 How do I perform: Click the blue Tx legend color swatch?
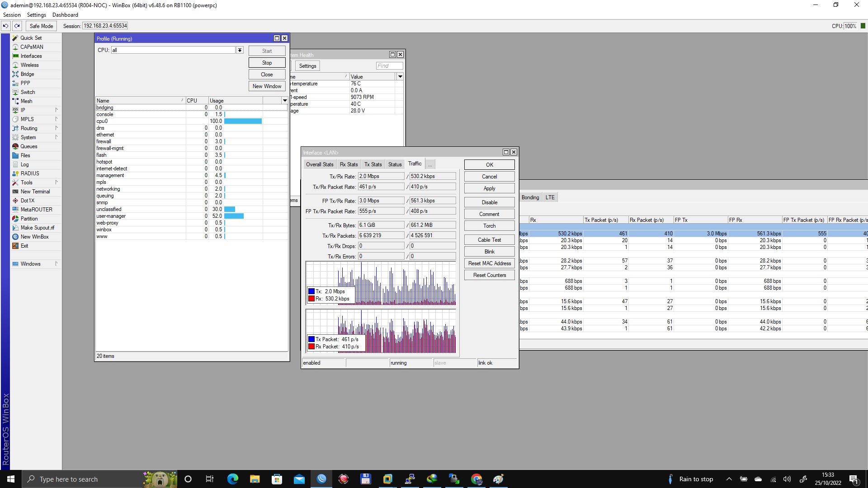[x=311, y=291]
